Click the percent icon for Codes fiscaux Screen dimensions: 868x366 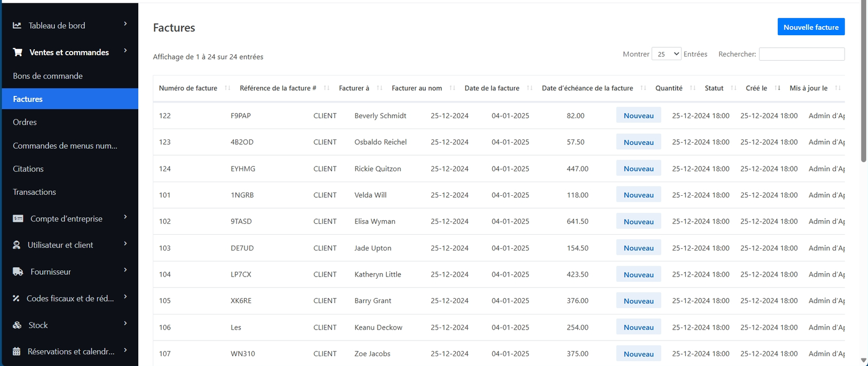point(16,298)
